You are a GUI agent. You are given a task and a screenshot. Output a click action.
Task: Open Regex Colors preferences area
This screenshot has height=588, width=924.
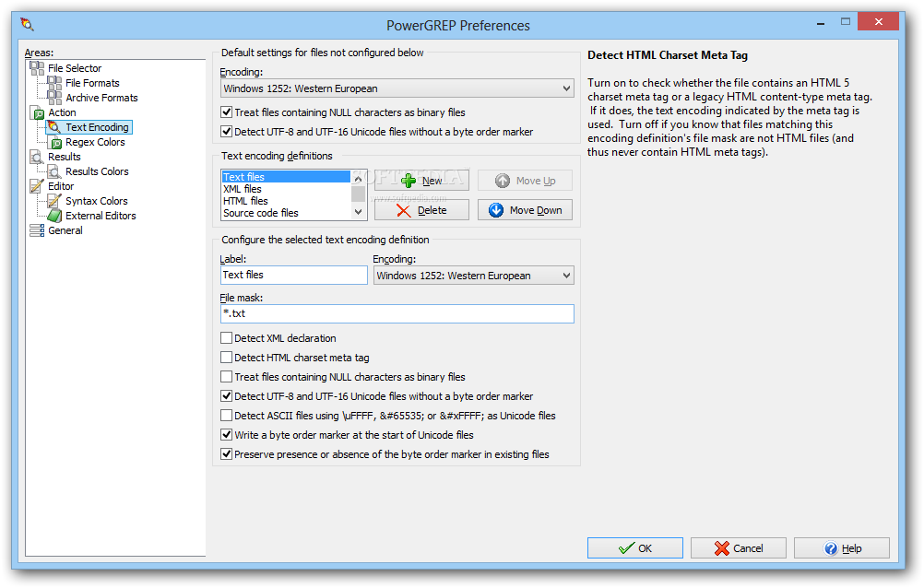(95, 142)
